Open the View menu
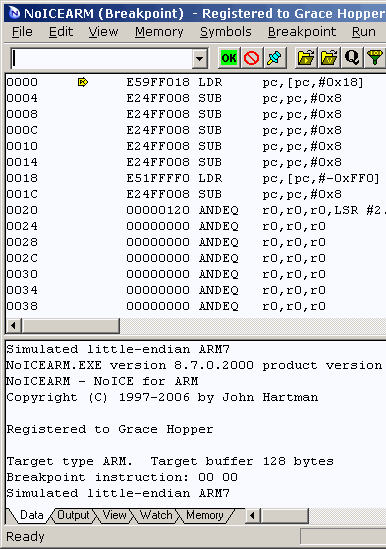 pyautogui.click(x=103, y=32)
